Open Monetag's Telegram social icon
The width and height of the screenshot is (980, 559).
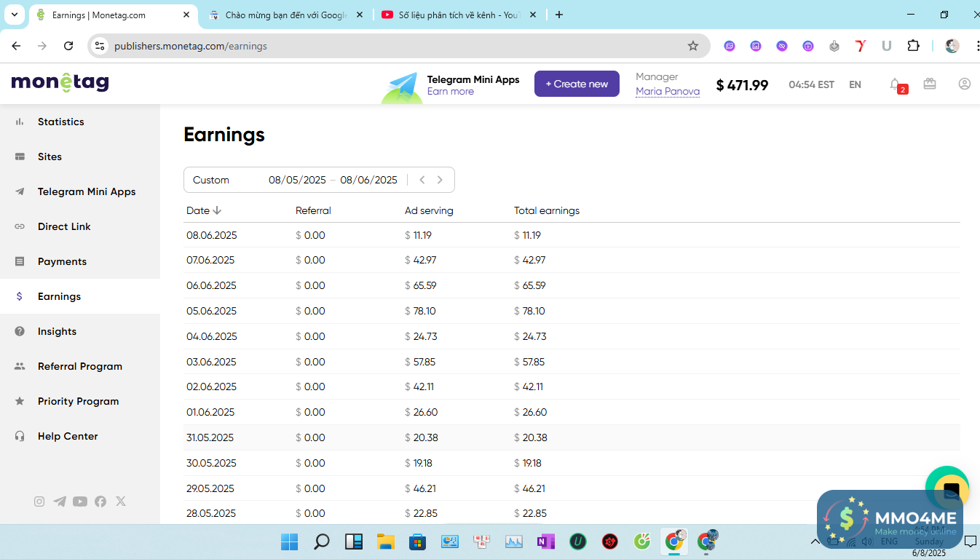(60, 501)
